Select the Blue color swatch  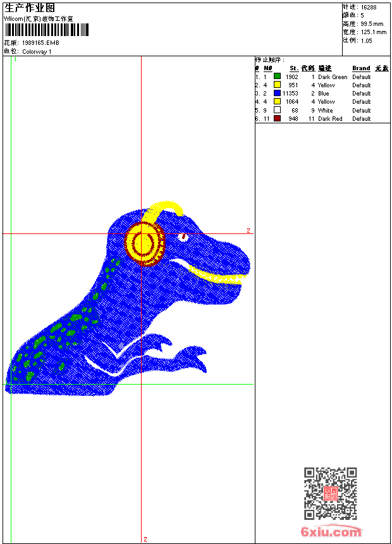coord(277,93)
